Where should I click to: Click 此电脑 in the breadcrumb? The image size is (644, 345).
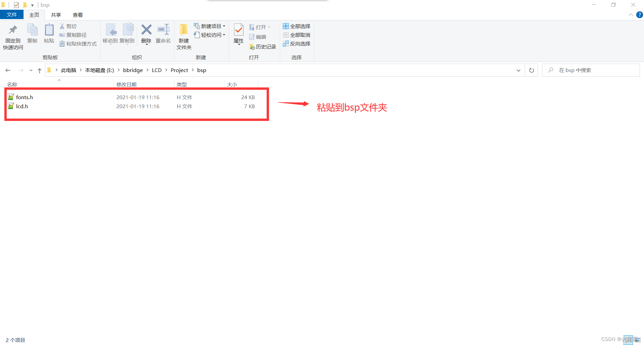pyautogui.click(x=69, y=70)
